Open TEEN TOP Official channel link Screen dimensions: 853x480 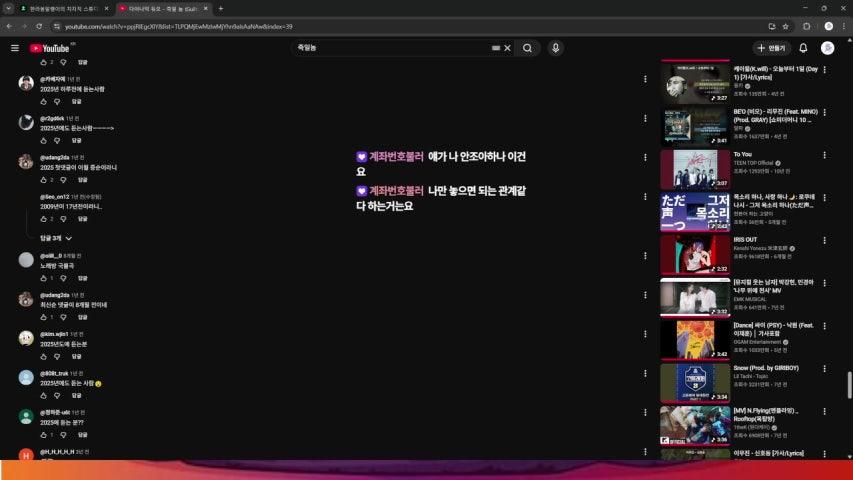coord(753,163)
